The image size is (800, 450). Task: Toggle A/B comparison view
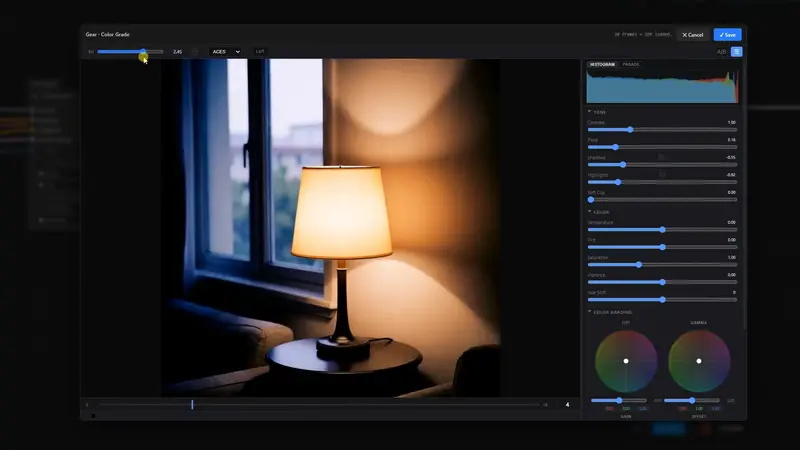721,52
